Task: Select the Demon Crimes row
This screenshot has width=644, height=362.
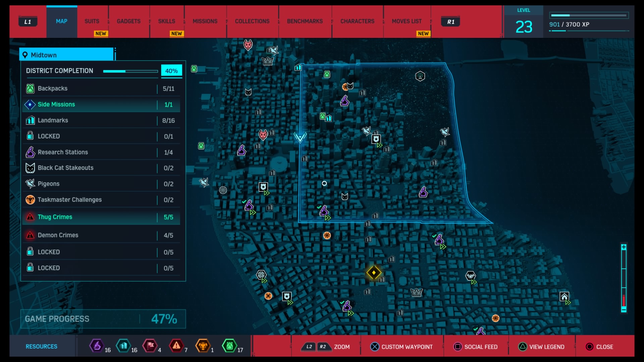Action: pos(102,235)
